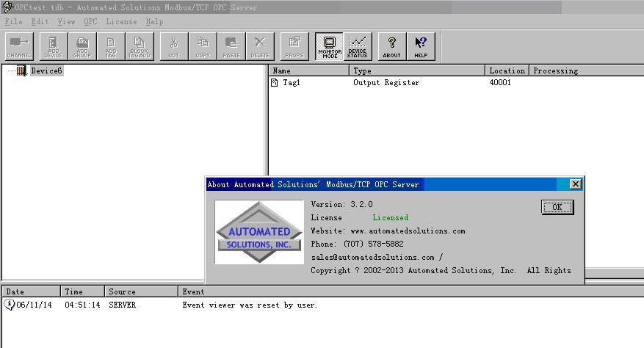This screenshot has height=348, width=644.
Task: Click the Automated Solutions logo image
Action: [x=259, y=232]
